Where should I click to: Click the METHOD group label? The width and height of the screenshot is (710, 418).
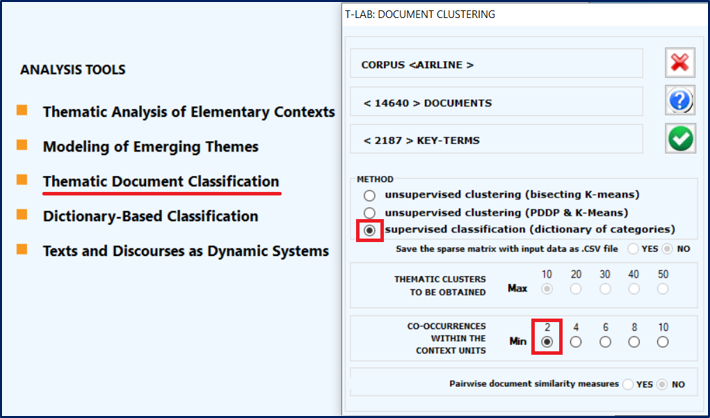click(375, 179)
